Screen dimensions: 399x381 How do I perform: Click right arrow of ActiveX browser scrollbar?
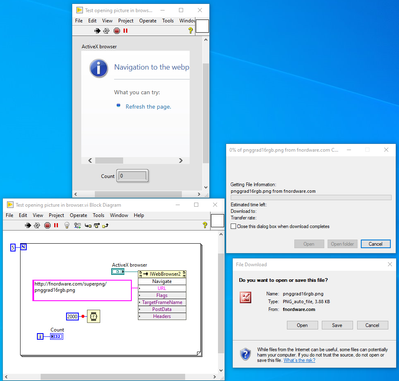(x=181, y=161)
